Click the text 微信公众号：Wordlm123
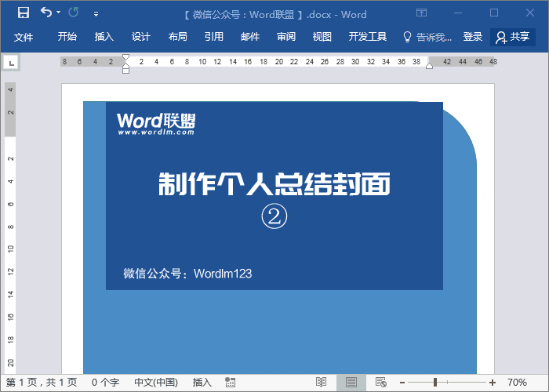 pyautogui.click(x=187, y=274)
